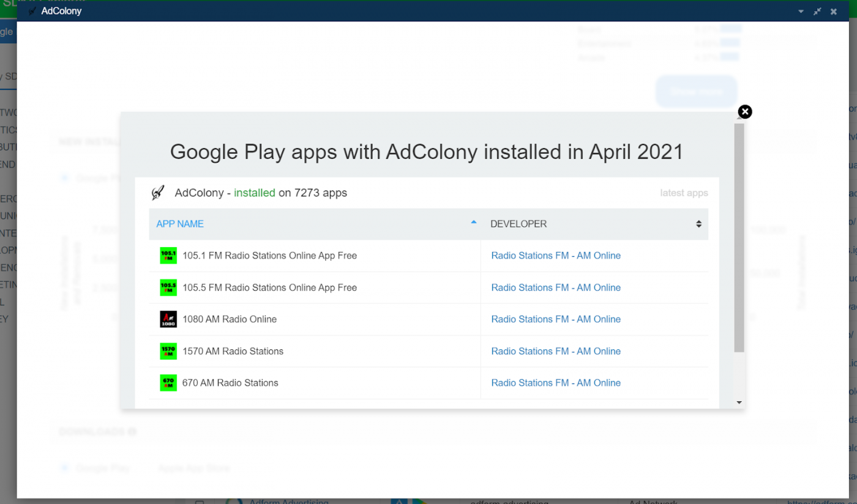Image resolution: width=857 pixels, height=504 pixels.
Task: Click the scrollbar down arrow below the list
Action: tap(739, 402)
